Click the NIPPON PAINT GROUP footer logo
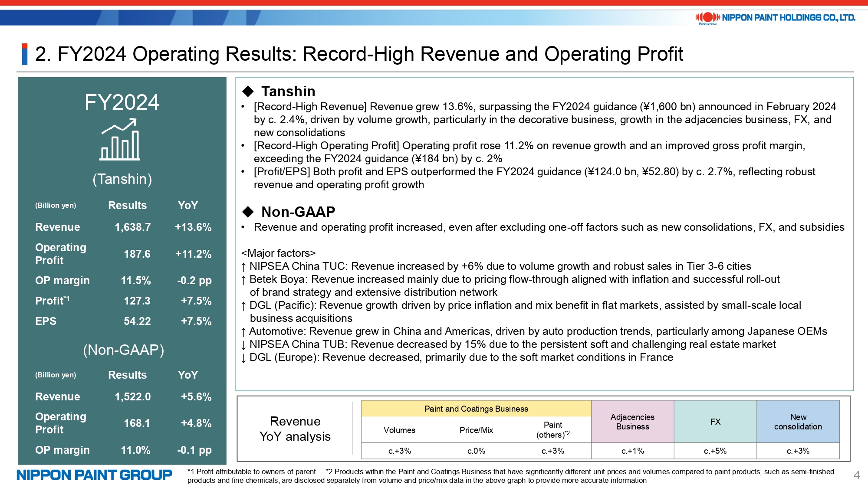 pos(94,475)
